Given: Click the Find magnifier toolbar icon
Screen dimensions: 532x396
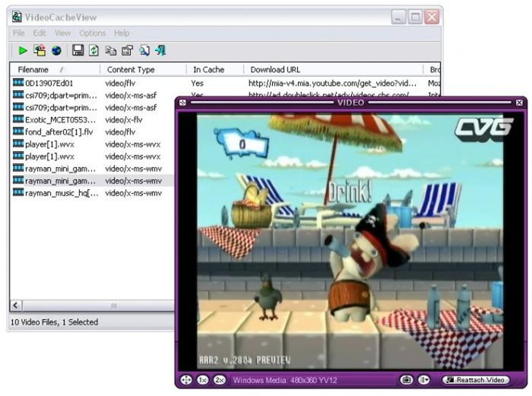Looking at the screenshot, I should tap(144, 51).
